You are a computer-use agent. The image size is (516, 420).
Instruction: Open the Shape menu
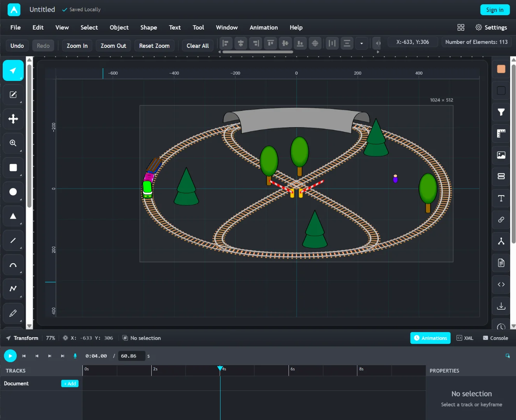[x=149, y=27]
